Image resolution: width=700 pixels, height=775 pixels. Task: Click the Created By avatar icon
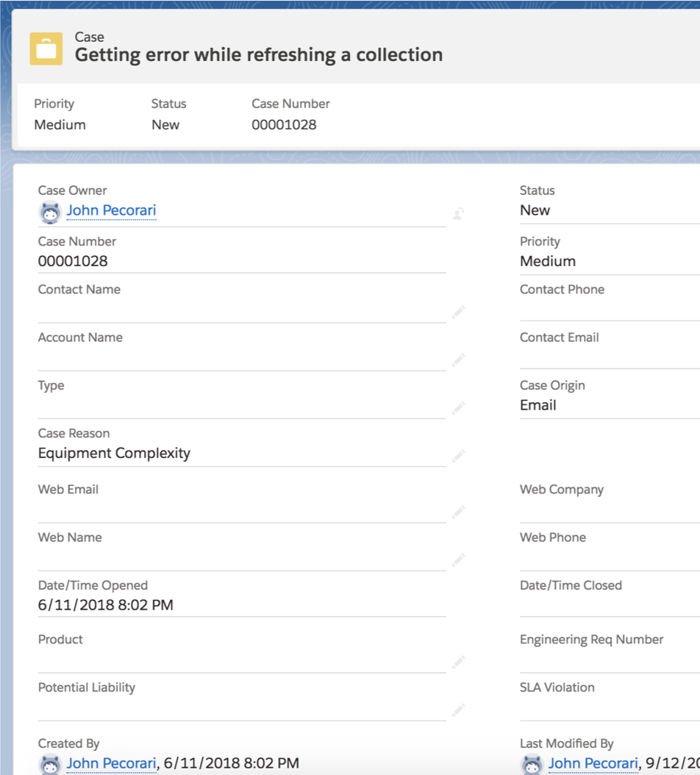pos(49,765)
